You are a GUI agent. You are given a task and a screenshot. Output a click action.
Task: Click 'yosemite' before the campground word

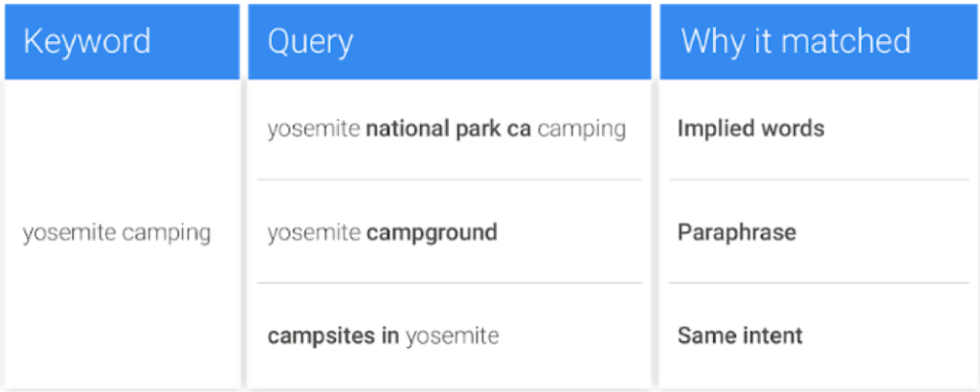314,233
